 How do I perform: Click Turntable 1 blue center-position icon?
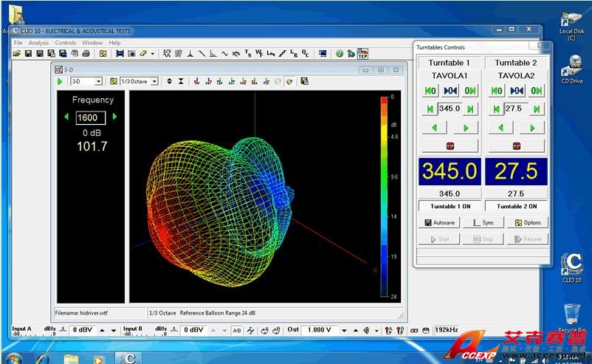450,91
